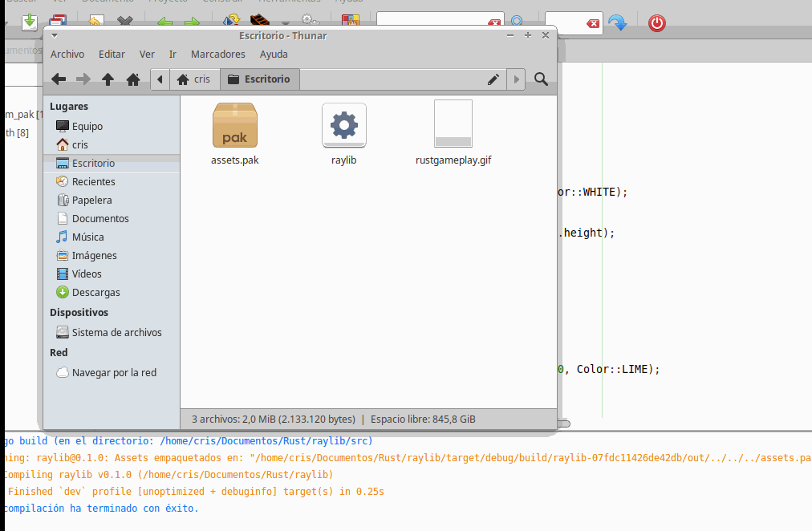Select Escritorio in the sidebar
The image size is (812, 531).
tap(112, 163)
